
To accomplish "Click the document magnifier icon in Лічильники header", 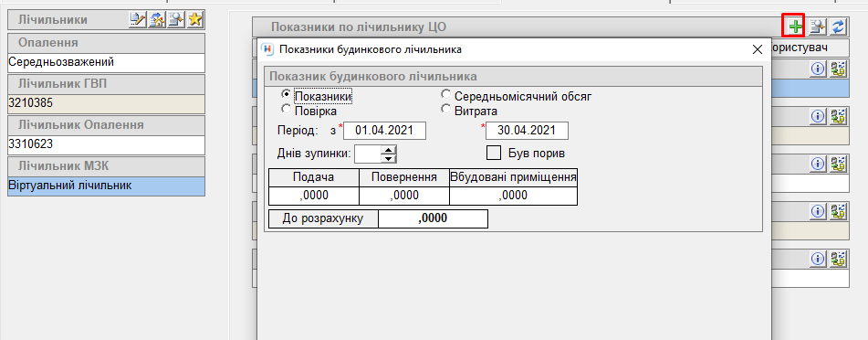I will (176, 20).
